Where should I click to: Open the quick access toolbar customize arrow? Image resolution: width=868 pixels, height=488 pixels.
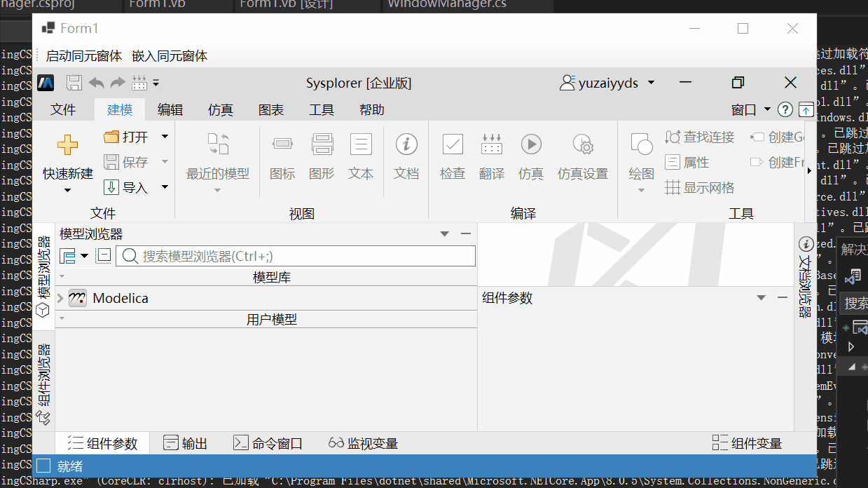(x=156, y=83)
